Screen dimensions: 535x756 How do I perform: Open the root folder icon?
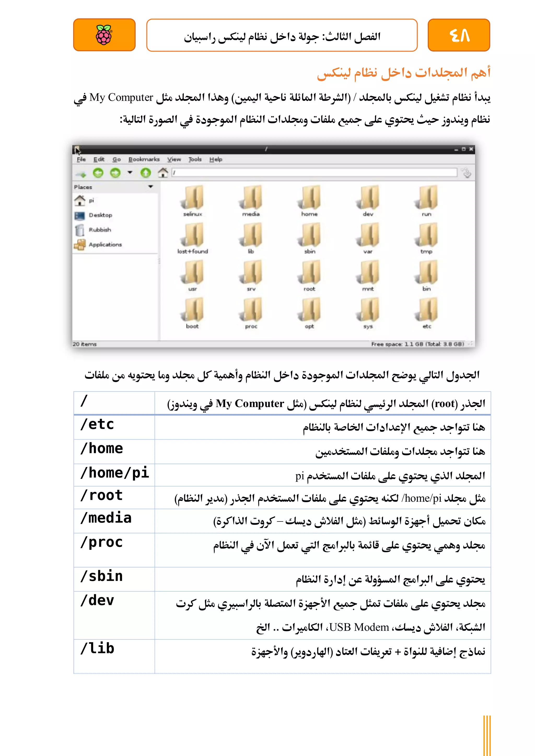[x=309, y=272]
